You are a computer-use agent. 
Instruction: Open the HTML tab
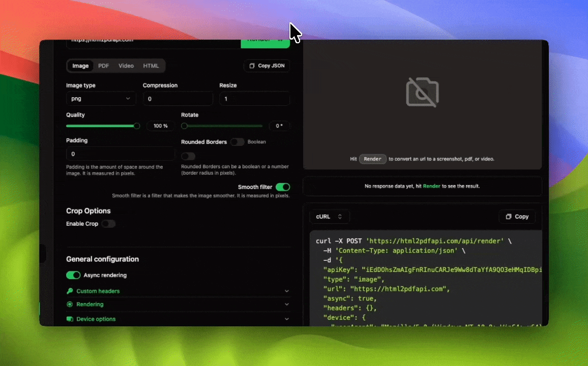(x=151, y=66)
